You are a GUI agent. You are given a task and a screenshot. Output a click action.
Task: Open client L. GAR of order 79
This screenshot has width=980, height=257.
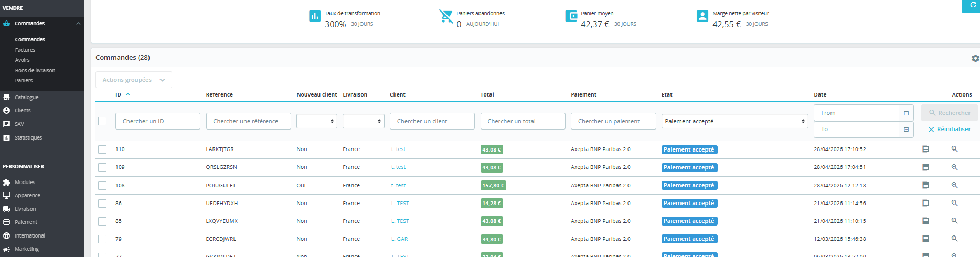[x=399, y=239]
